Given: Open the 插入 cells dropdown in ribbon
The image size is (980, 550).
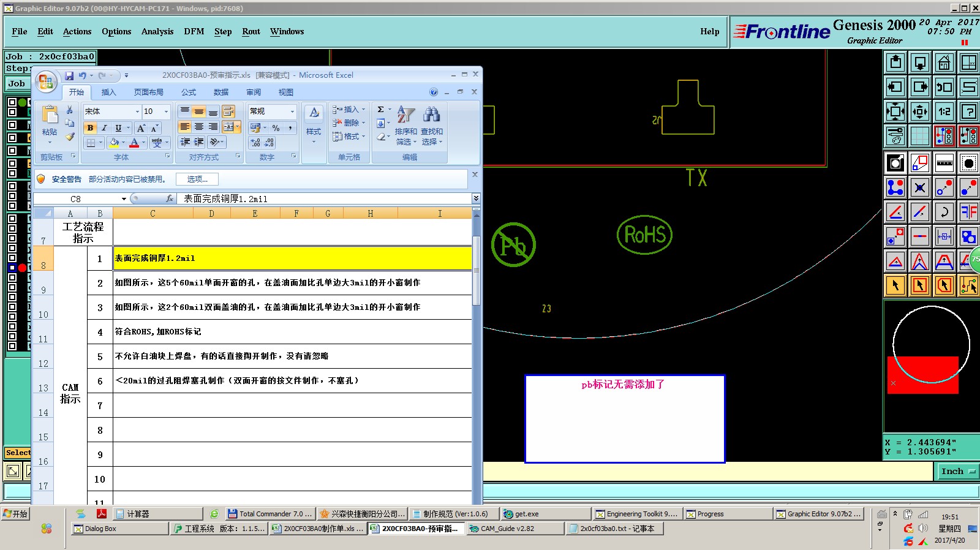Looking at the screenshot, I should [x=349, y=110].
